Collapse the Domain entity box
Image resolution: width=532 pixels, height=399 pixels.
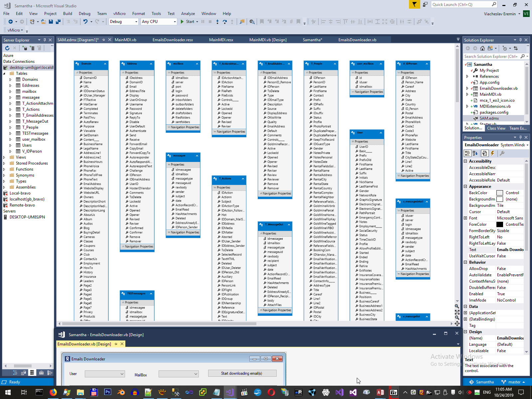[105, 64]
